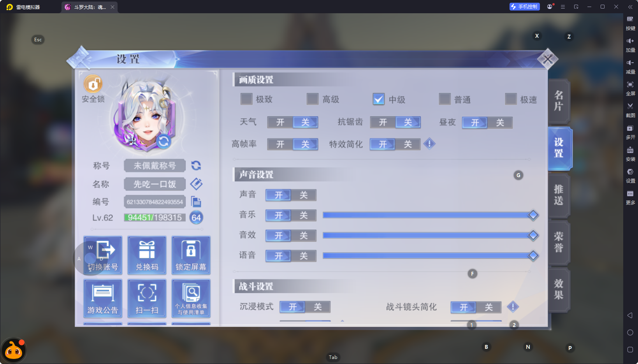
Task: Open 游戏公告 game announcements
Action: click(103, 298)
